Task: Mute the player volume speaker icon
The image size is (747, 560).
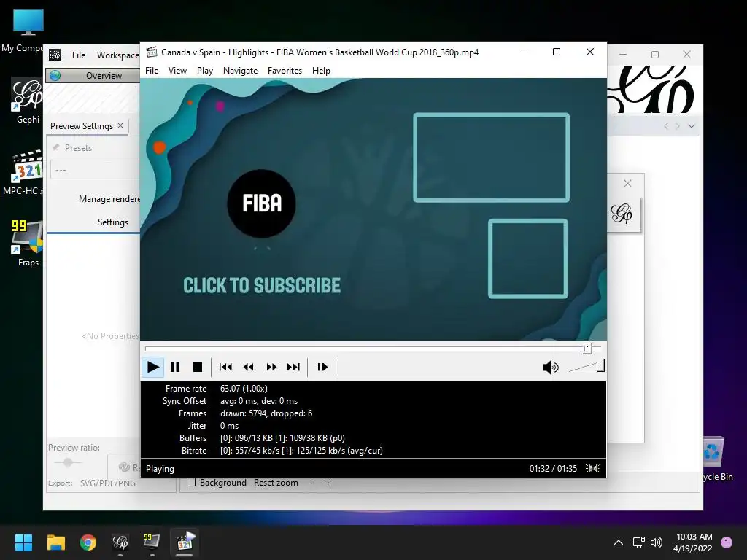Action: click(x=550, y=367)
